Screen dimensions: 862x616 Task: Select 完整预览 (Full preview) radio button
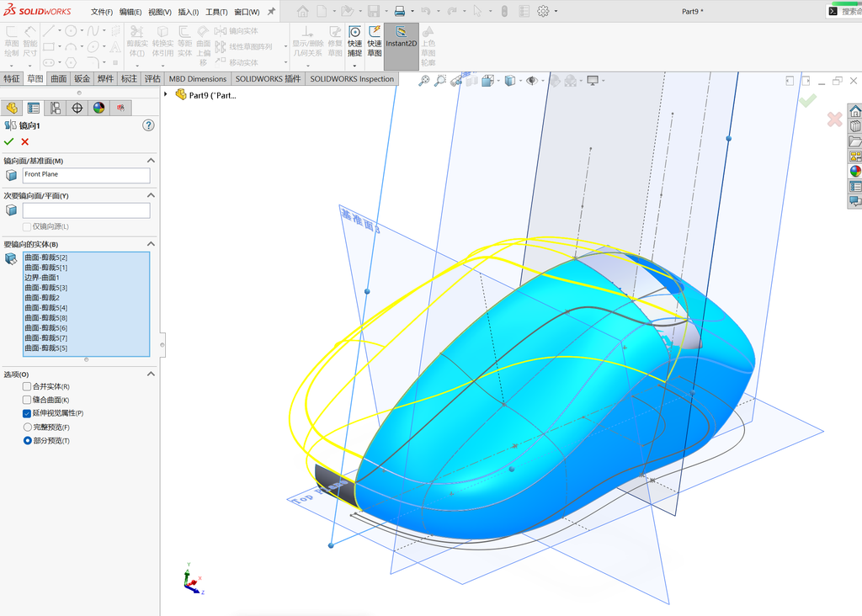pyautogui.click(x=28, y=427)
